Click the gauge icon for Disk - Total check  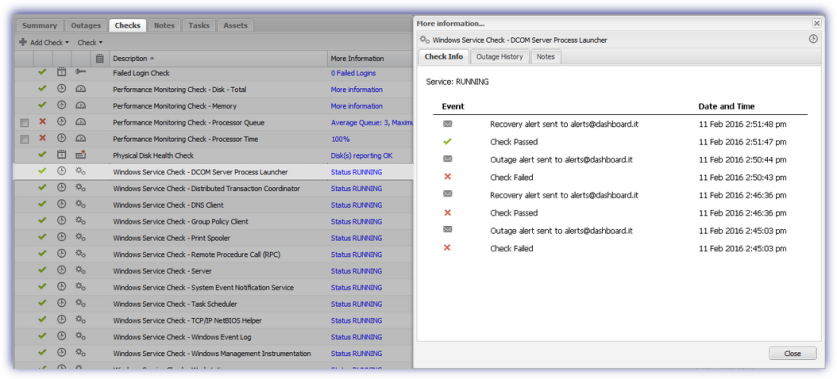[81, 89]
